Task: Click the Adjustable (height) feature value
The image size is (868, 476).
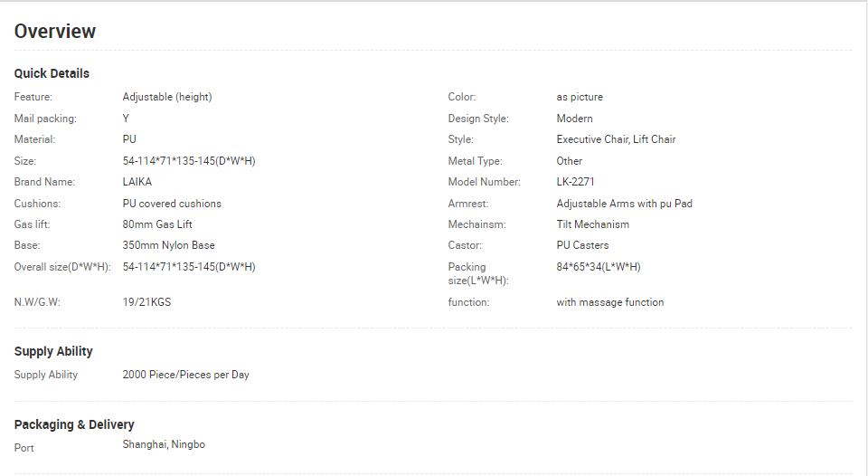Action: 167,97
